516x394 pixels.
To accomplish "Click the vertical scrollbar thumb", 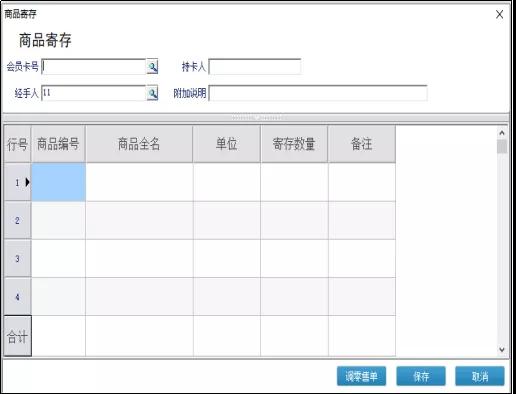I will (502, 146).
